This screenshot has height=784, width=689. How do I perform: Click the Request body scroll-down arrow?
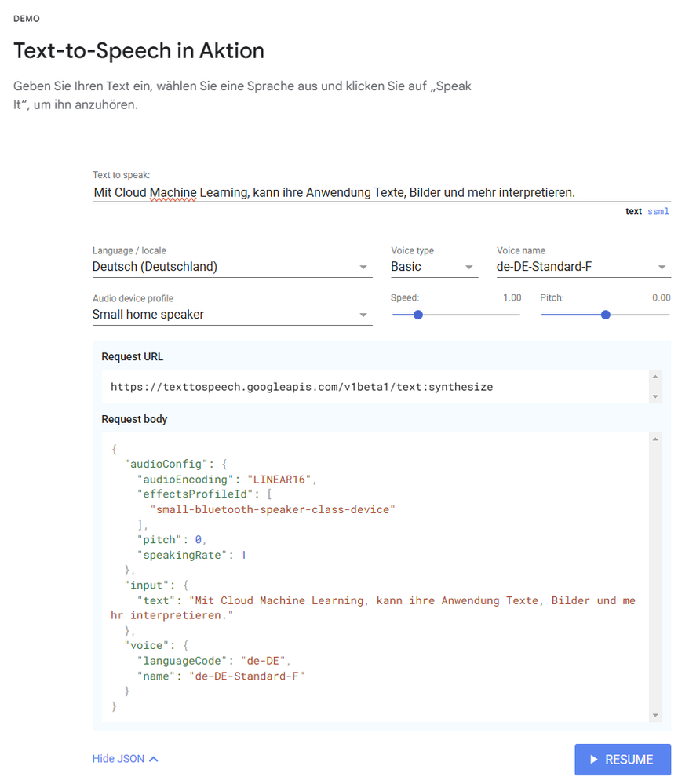pyautogui.click(x=655, y=716)
